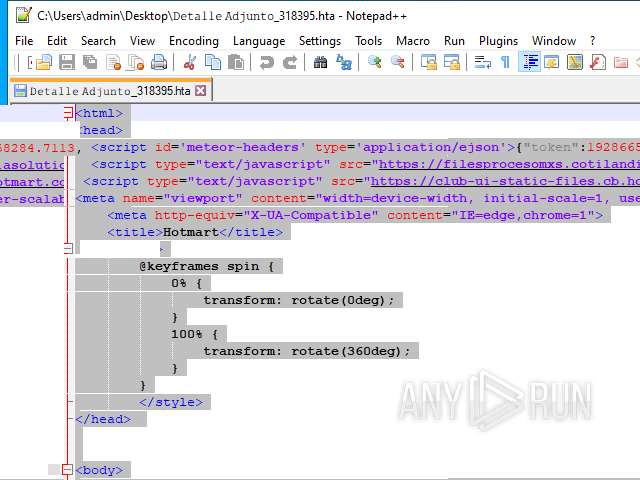Open the Window menu
The width and height of the screenshot is (640, 480).
click(x=554, y=41)
